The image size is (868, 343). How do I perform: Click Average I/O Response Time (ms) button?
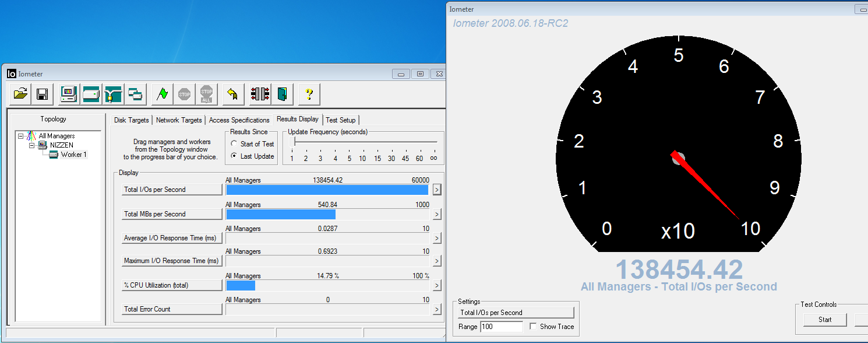(x=172, y=238)
